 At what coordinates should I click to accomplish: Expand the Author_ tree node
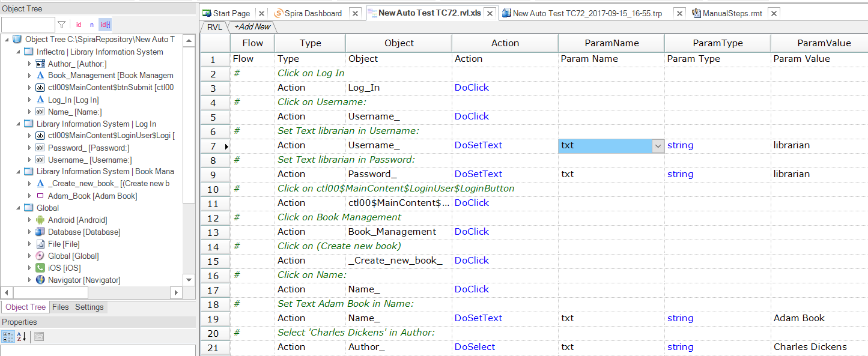tap(29, 64)
